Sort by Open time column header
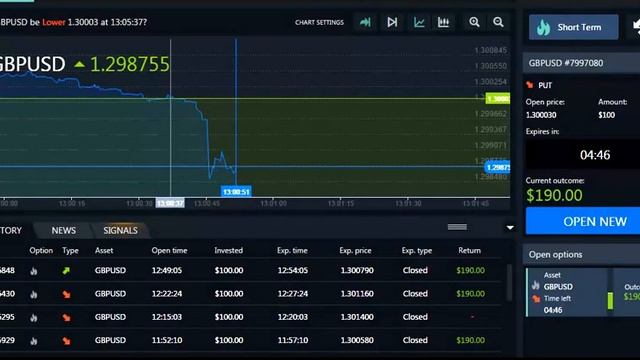The image size is (640, 360). 169,251
